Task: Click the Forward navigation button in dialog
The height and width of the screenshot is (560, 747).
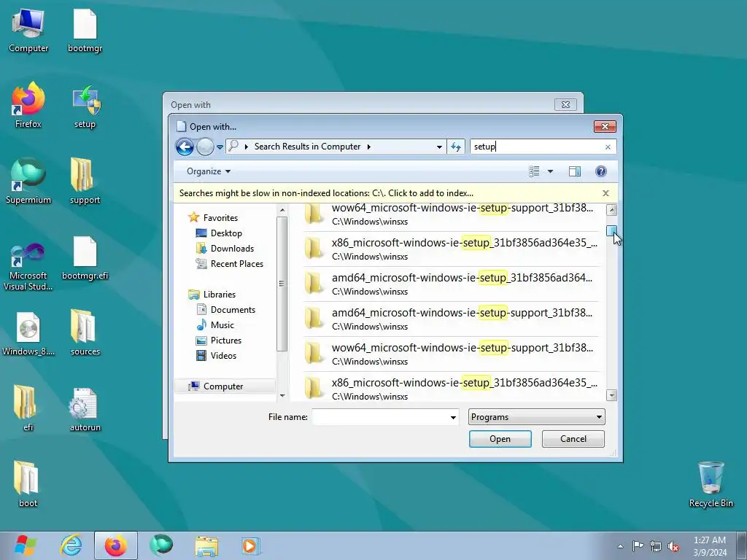Action: pos(205,147)
